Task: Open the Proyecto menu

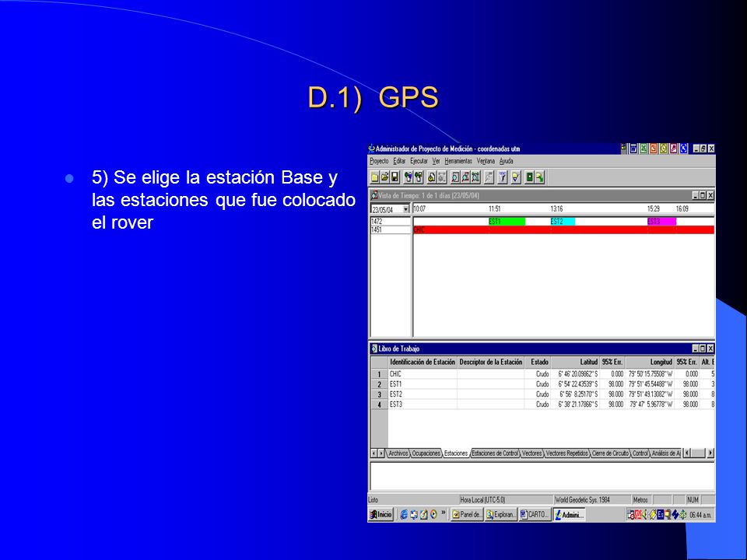Action: click(379, 161)
